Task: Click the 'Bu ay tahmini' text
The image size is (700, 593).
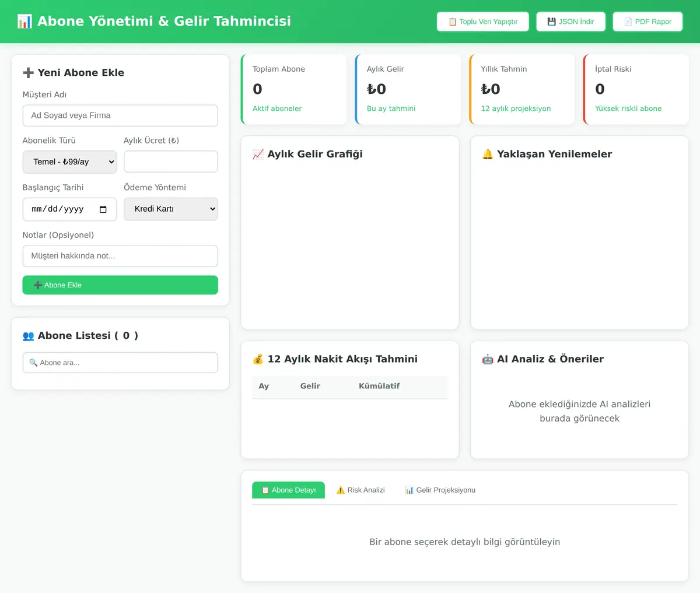Action: (x=391, y=108)
